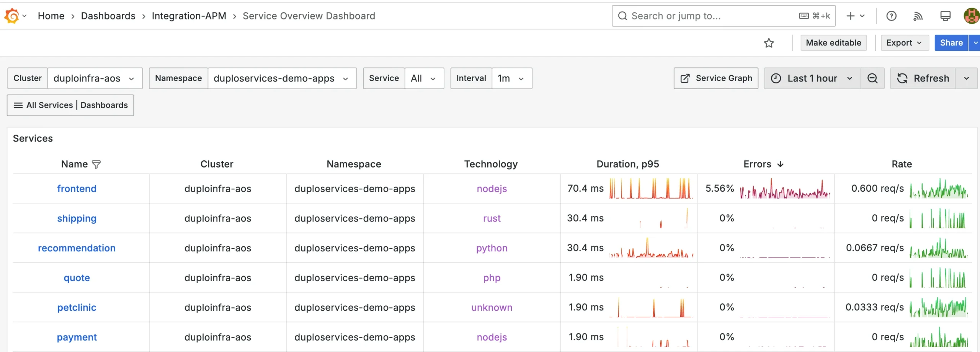Open the Share button split chevron
Viewport: 980px width, 352px height.
coord(975,42)
